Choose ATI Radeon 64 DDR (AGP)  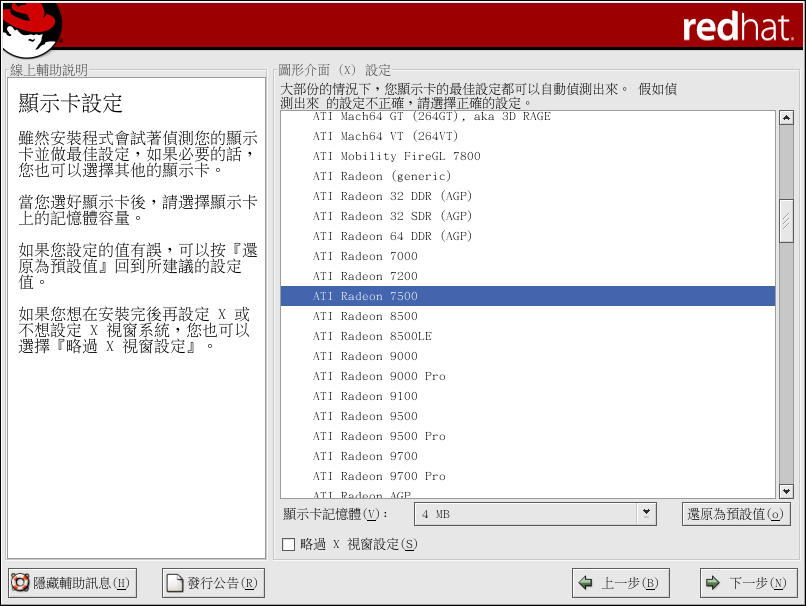tap(392, 236)
